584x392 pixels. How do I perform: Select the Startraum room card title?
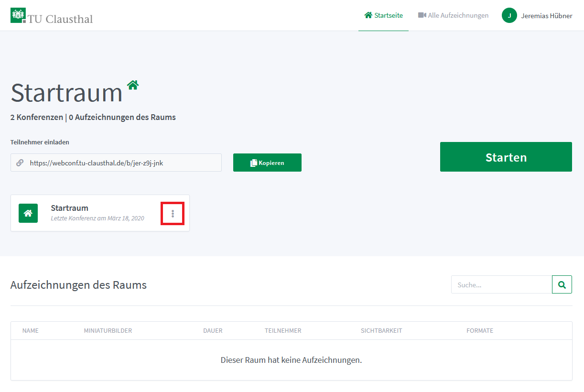coord(69,208)
